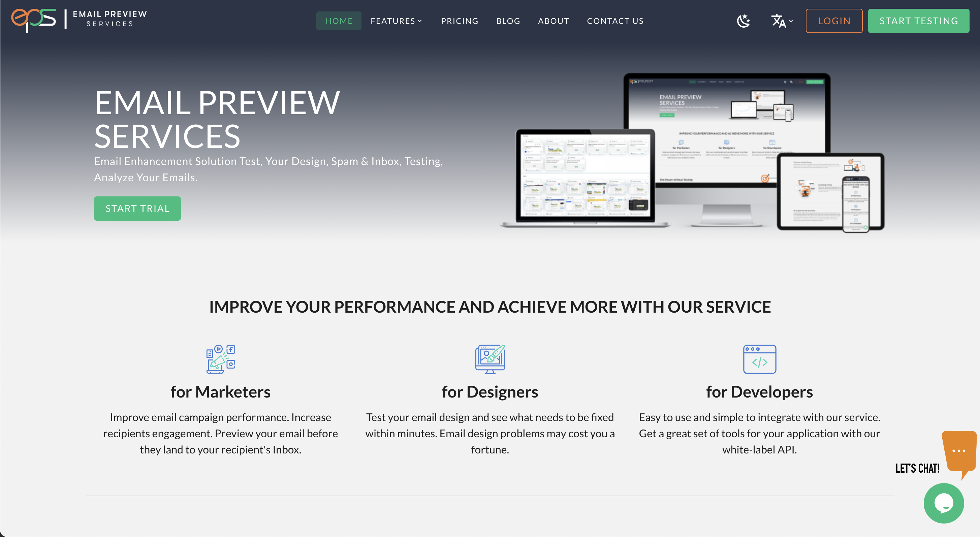The height and width of the screenshot is (537, 980).
Task: Open the live chat bubble icon
Action: tap(944, 503)
